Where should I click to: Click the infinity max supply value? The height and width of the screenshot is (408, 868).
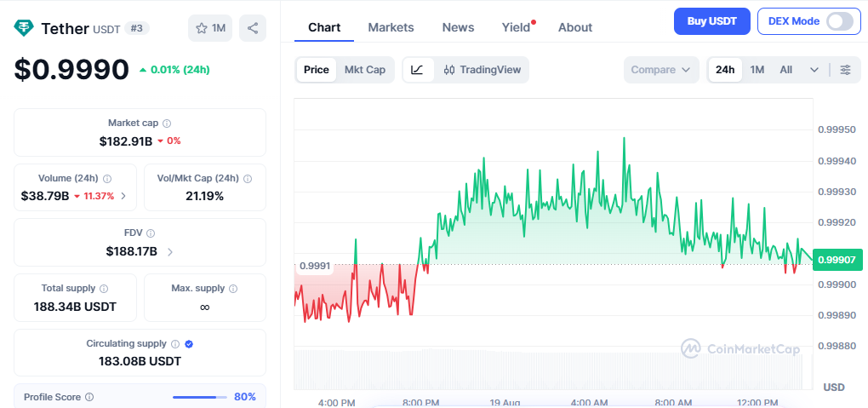205,307
